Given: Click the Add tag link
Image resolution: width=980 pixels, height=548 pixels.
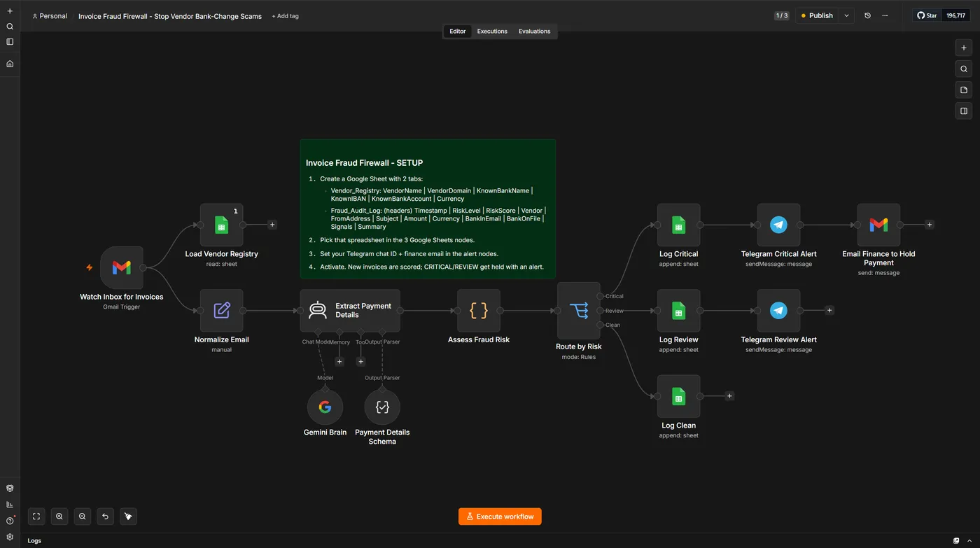Looking at the screenshot, I should coord(286,16).
